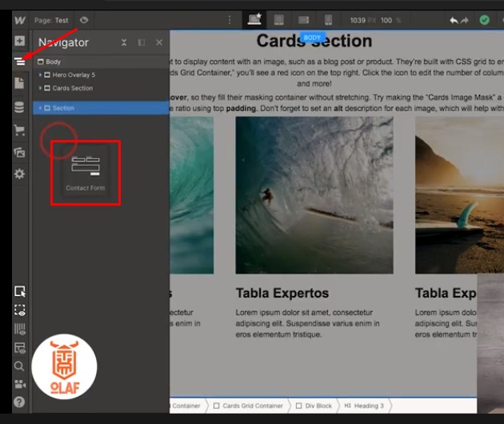Image resolution: width=504 pixels, height=424 pixels.
Task: Switch to the tablet breakpoint
Action: click(279, 20)
